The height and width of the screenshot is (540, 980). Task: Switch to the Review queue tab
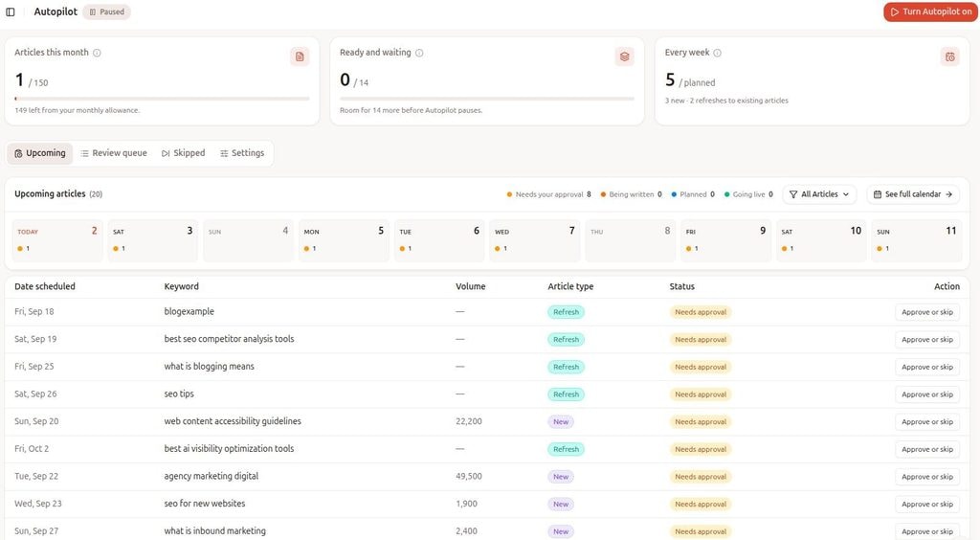point(114,153)
